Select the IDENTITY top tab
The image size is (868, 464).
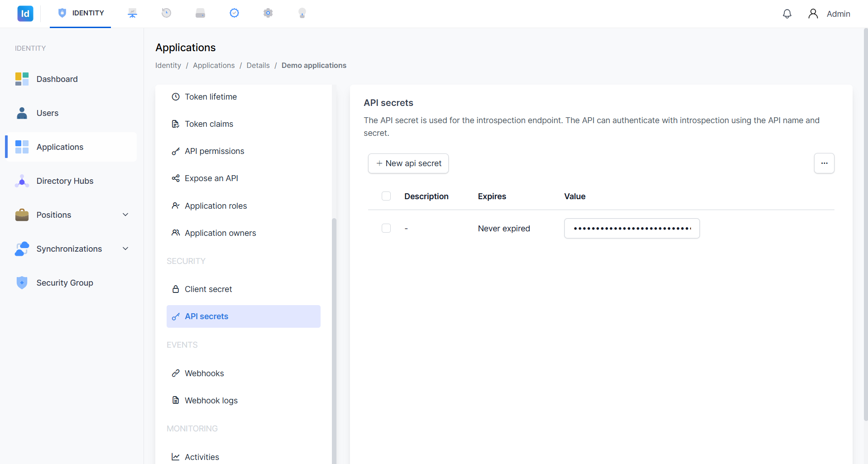81,13
